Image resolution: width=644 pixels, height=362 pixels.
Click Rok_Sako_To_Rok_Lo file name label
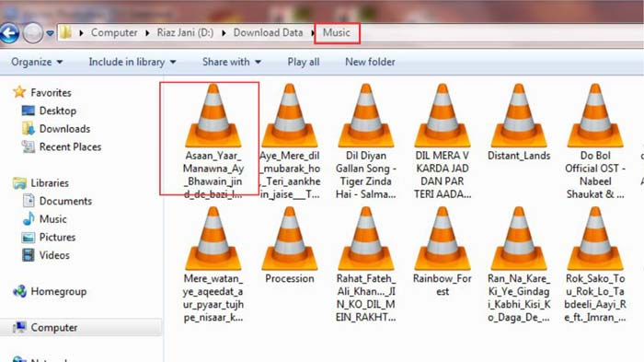coord(595,298)
